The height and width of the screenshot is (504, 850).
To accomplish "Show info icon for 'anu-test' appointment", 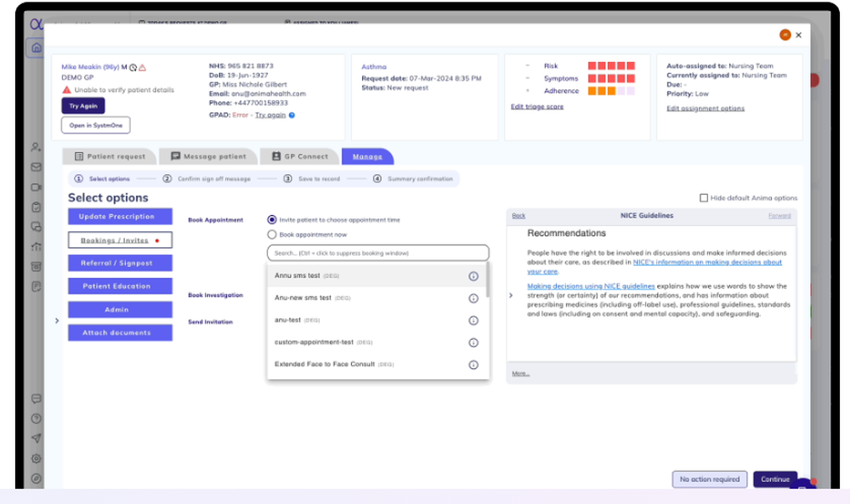I will (x=473, y=320).
